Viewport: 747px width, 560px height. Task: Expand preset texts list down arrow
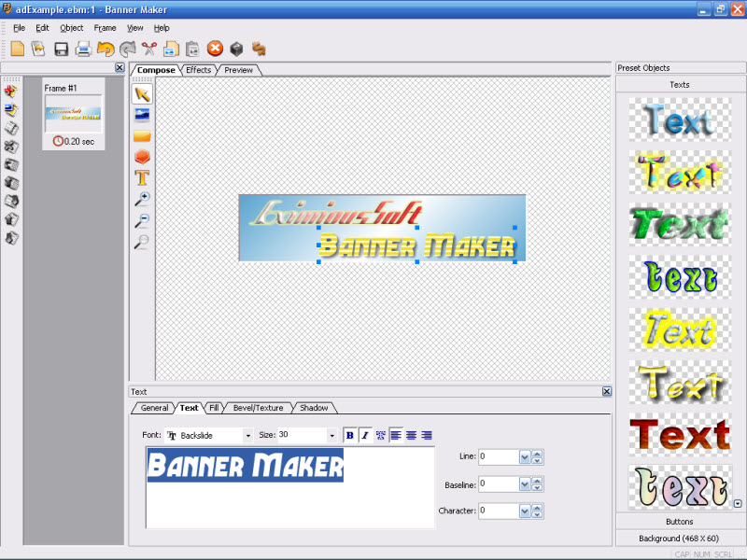[738, 503]
